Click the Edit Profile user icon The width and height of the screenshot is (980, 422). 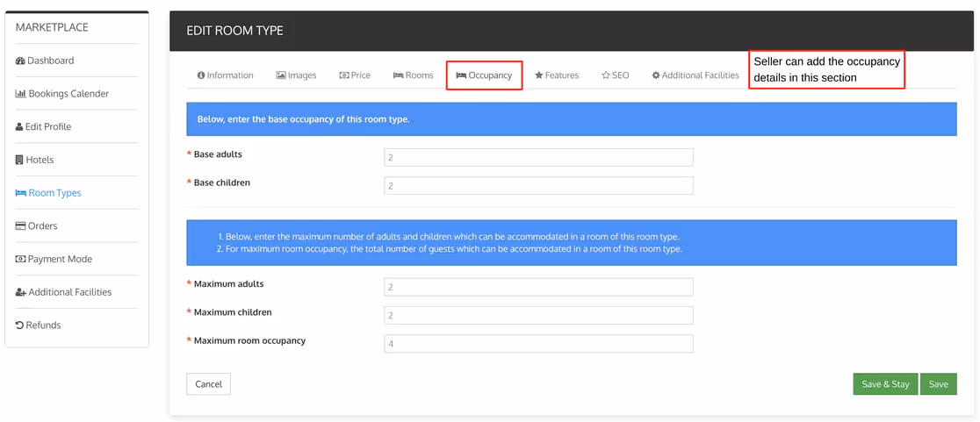[x=19, y=127]
